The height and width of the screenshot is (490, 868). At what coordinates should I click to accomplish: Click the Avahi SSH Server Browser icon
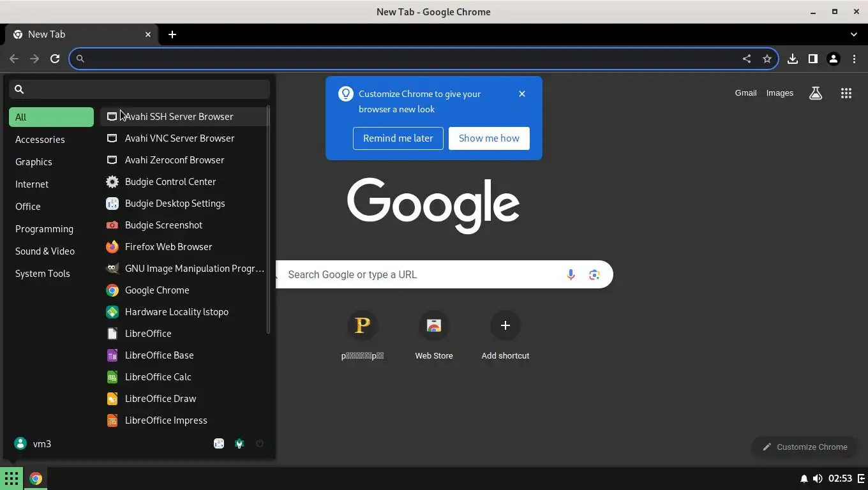tap(112, 116)
